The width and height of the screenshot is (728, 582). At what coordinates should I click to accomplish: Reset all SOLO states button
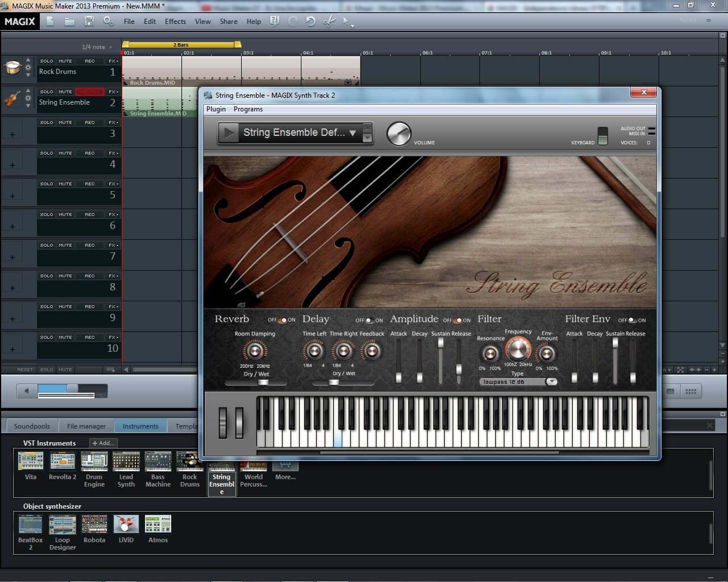point(47,369)
